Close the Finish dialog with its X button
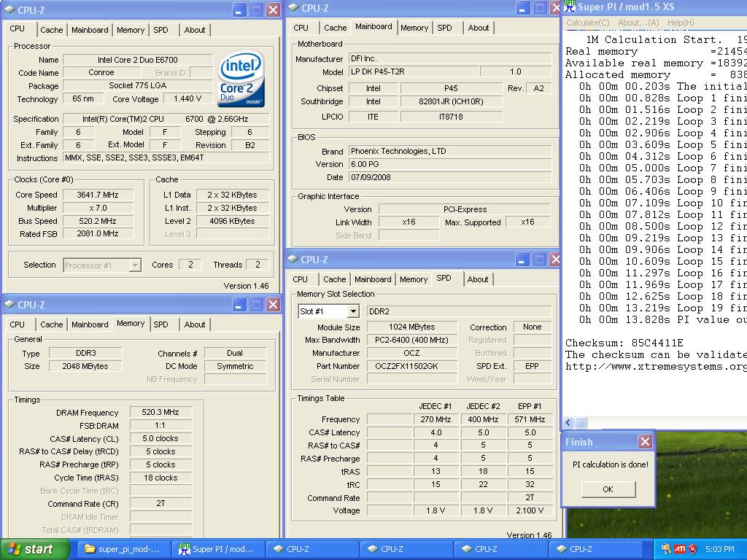Viewport: 747px width, 560px height. (645, 442)
